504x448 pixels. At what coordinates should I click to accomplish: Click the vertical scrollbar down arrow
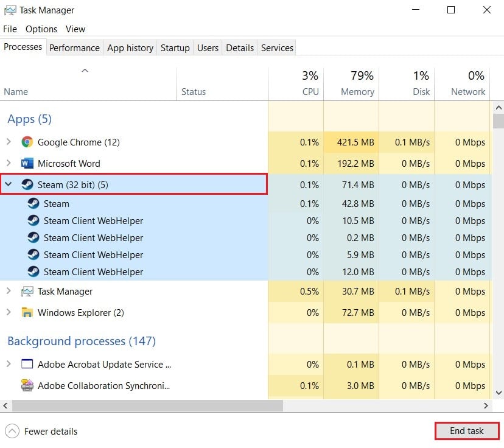(499, 393)
